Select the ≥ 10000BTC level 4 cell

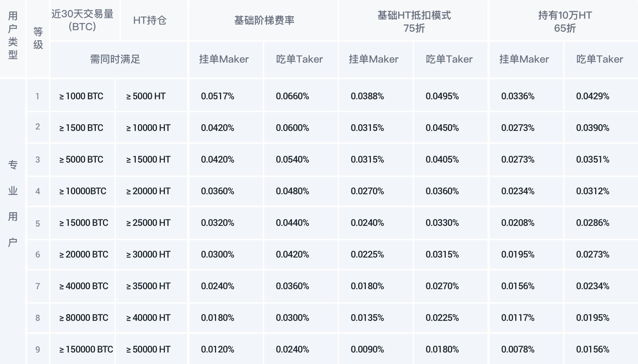(x=82, y=191)
